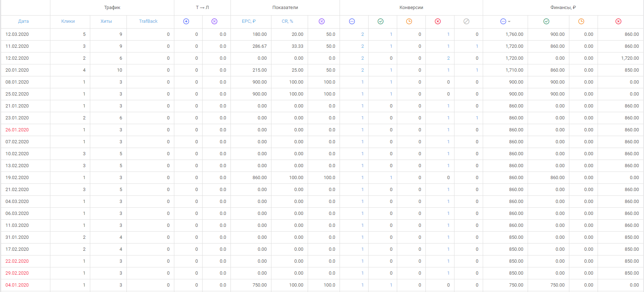The height and width of the screenshot is (292, 644).
Task: Sort by approved finances green check icon
Action: pyautogui.click(x=547, y=21)
